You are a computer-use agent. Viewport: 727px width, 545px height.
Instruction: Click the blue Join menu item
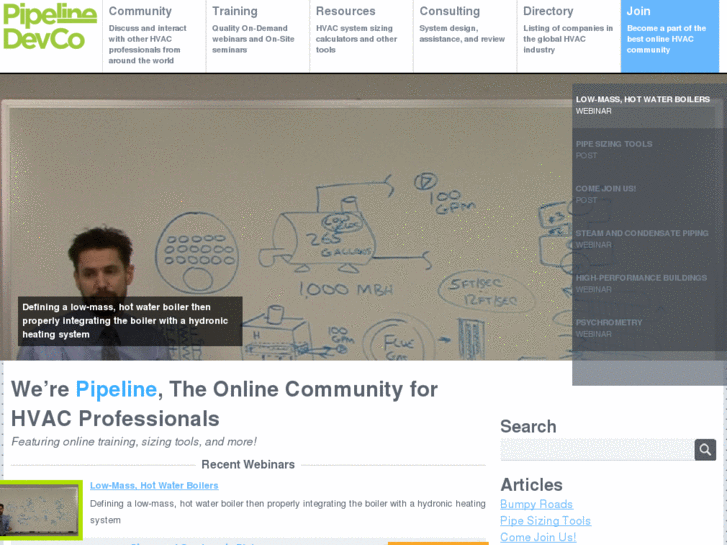670,36
